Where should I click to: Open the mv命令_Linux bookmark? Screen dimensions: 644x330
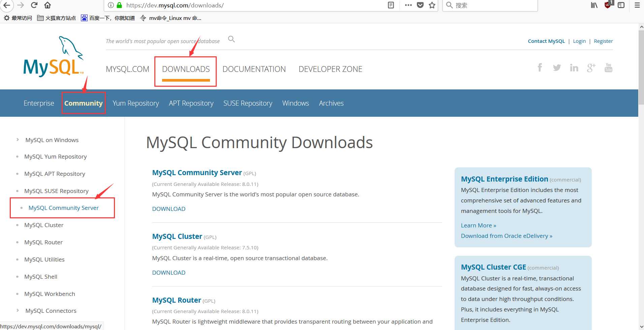(171, 18)
